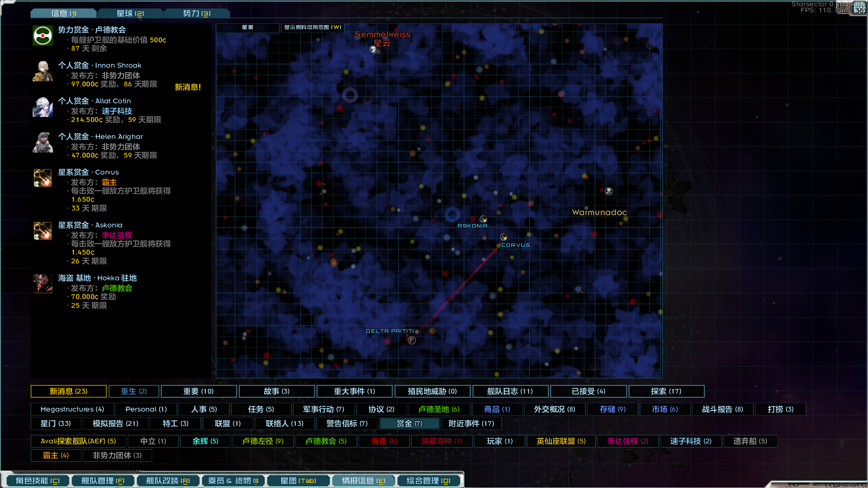Select the Megastructures (4) category

72,409
